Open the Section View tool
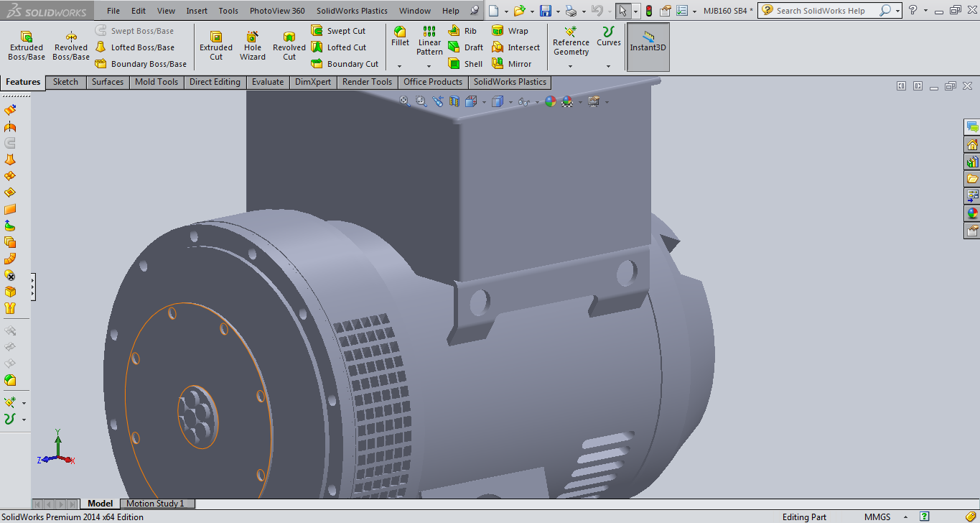 (x=454, y=102)
